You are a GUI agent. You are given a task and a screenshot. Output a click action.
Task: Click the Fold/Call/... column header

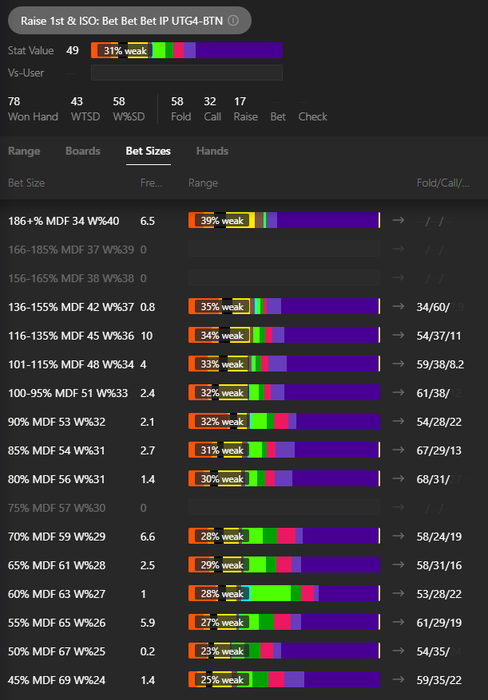click(x=443, y=183)
